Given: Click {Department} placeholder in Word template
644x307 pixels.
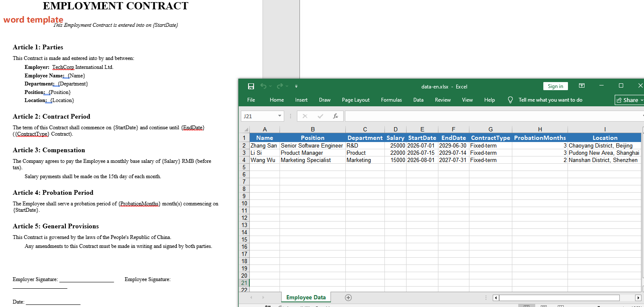Looking at the screenshot, I should [x=73, y=84].
